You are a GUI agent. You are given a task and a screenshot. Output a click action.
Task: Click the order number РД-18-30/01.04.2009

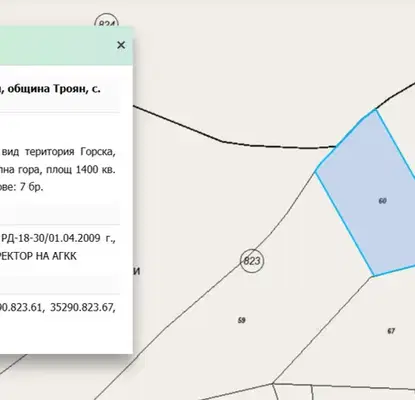click(x=51, y=238)
